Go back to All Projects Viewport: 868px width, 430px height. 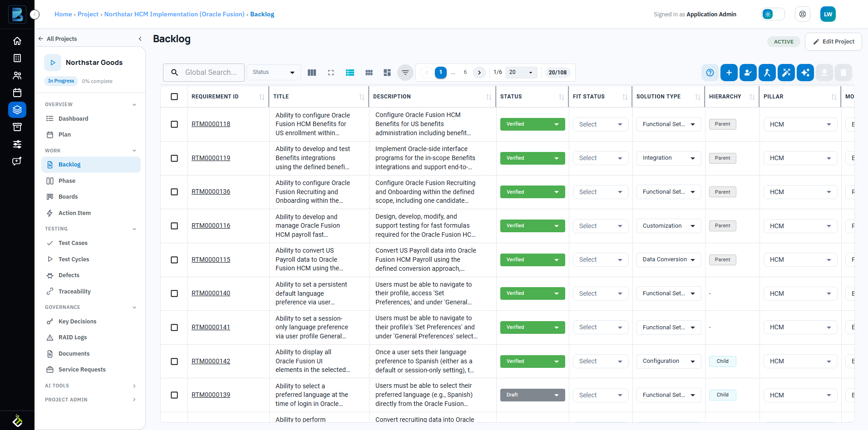(x=58, y=39)
